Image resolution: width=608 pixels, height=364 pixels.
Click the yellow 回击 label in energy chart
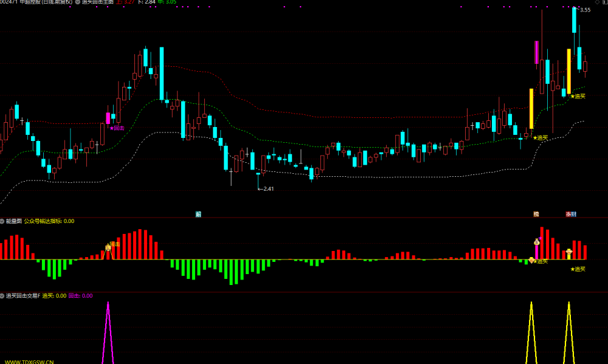pyautogui.click(x=115, y=244)
